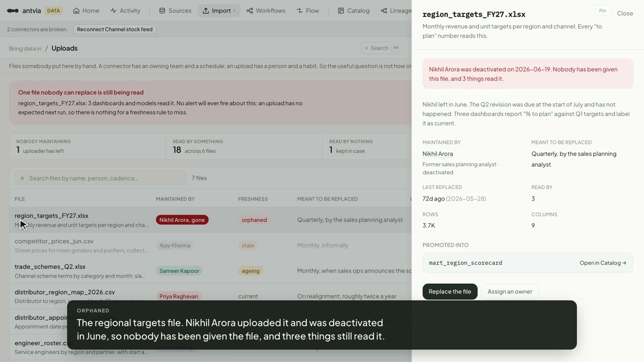Viewport: 644px width, 362px height.
Task: Open the Search box in header
Action: (x=383, y=48)
